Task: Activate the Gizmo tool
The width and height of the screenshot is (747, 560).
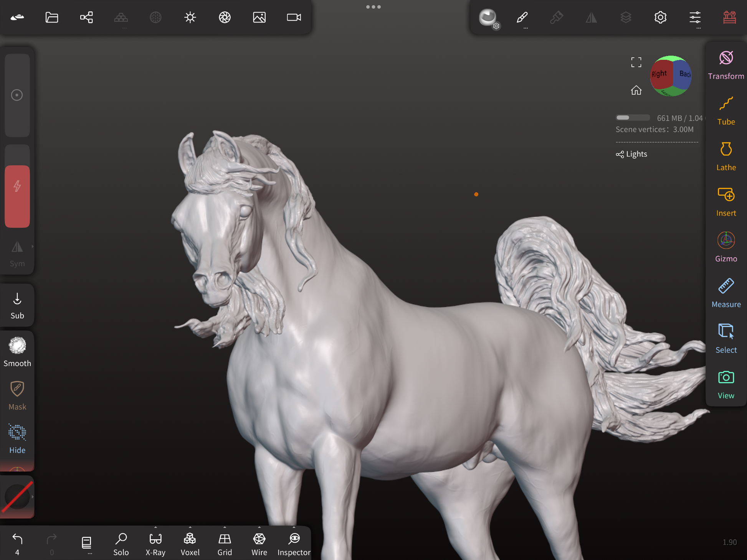Action: [726, 247]
